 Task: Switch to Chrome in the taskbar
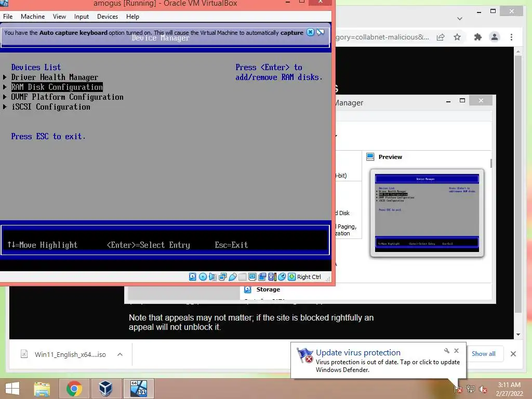[x=74, y=389]
